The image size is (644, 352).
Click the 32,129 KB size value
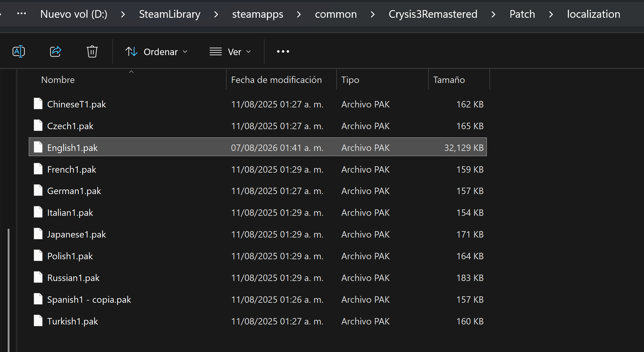click(464, 148)
